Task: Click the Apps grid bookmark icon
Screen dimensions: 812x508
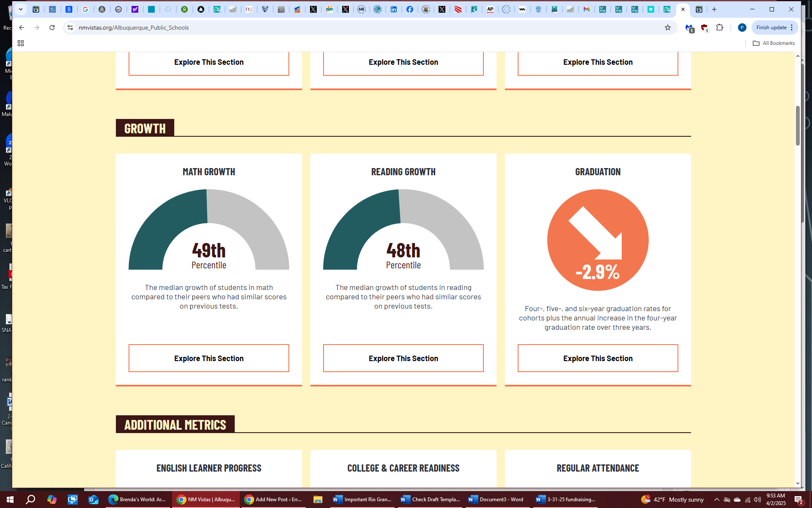Action: point(21,43)
